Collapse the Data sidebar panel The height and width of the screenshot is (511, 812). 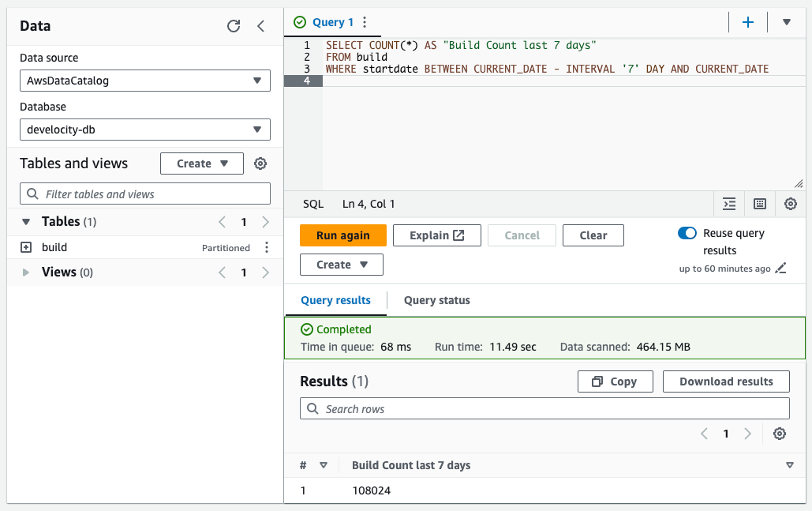pos(260,25)
